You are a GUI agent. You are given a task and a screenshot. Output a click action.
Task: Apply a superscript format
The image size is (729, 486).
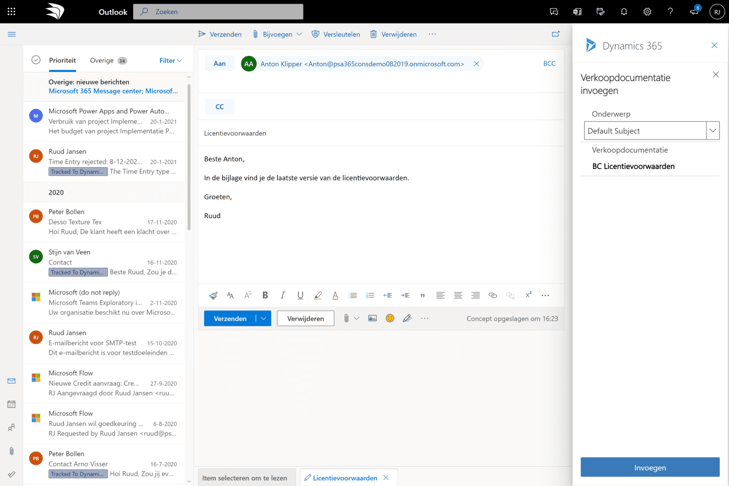click(x=528, y=295)
